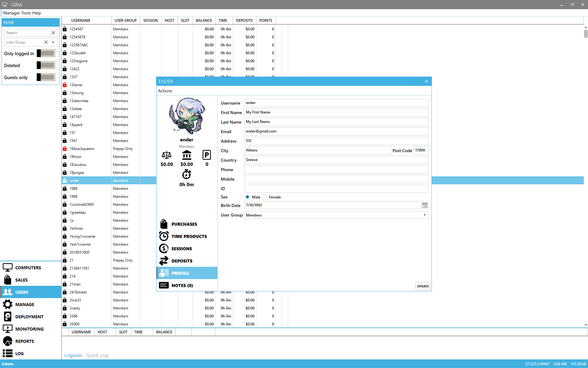Open the Reports pie chart icon

(8, 341)
